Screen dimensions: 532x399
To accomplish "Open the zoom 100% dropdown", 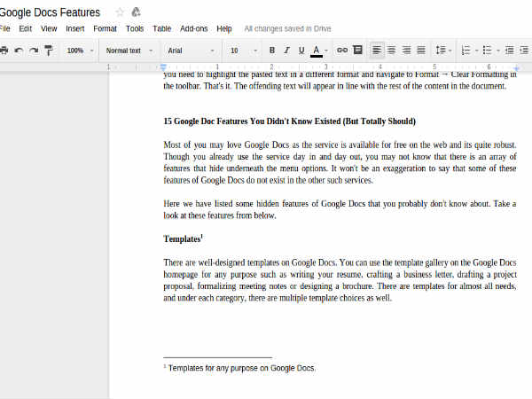I will 78,51.
